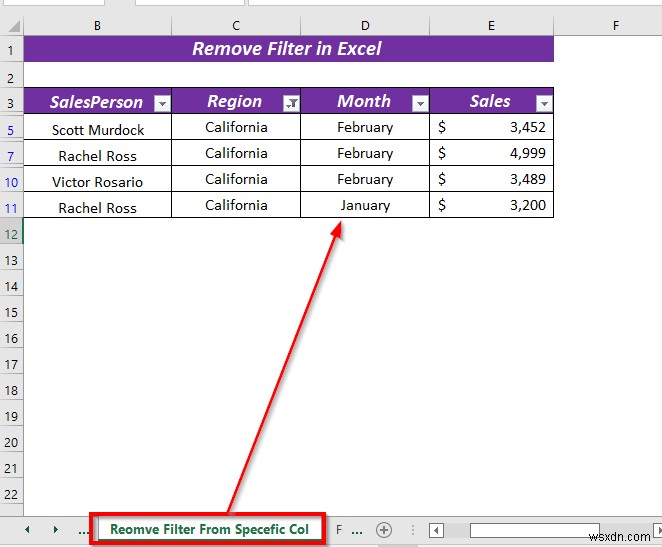Select California cell in row 11
662x547 pixels.
[x=236, y=206]
